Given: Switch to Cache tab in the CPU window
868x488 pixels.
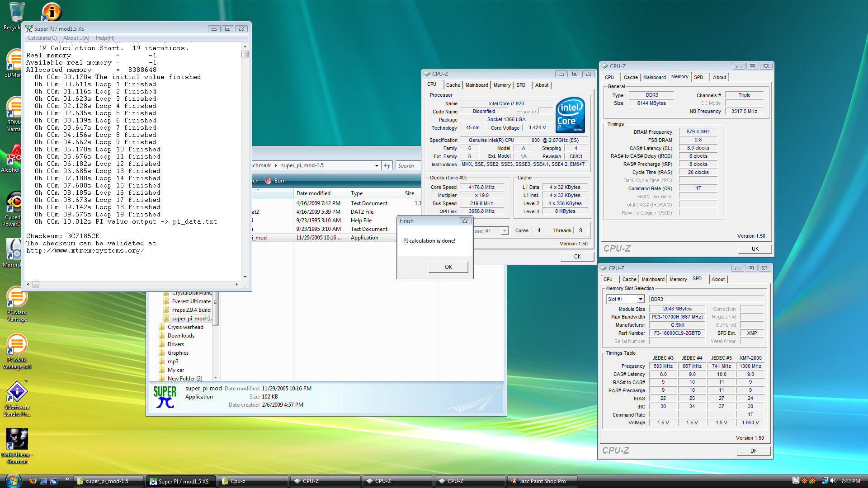Looking at the screenshot, I should (453, 85).
